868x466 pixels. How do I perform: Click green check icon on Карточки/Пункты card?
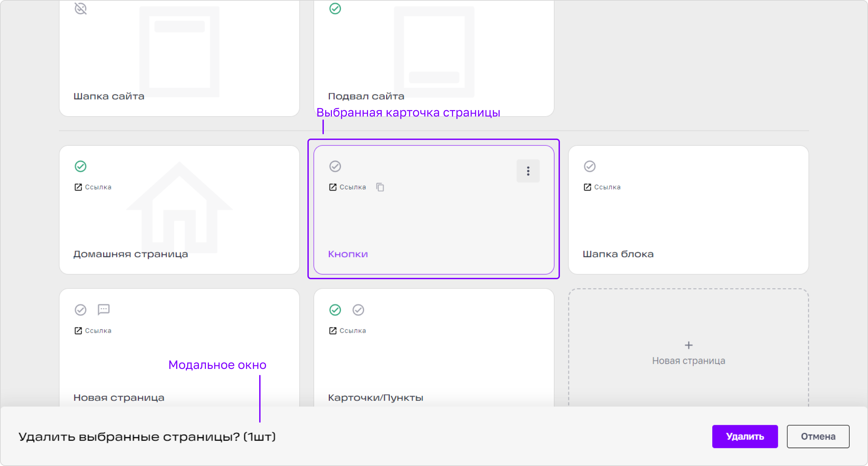(335, 310)
